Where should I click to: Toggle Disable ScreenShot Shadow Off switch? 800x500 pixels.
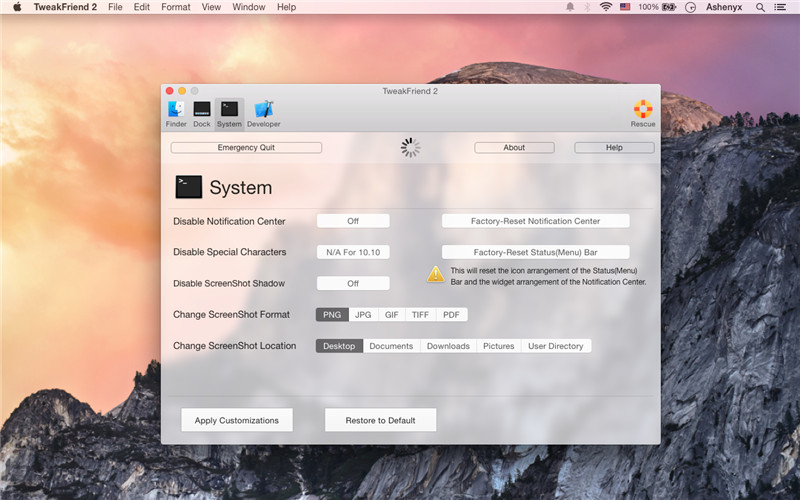[353, 284]
